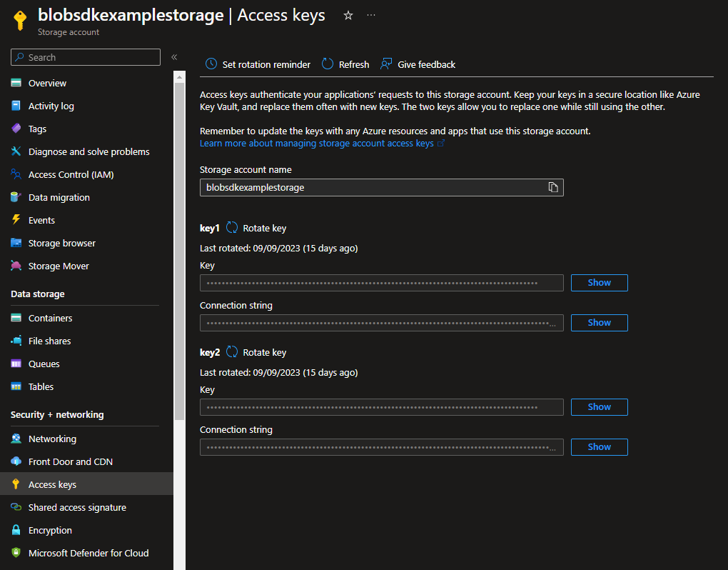Favorite this page using the star icon
The image size is (728, 570).
[348, 15]
